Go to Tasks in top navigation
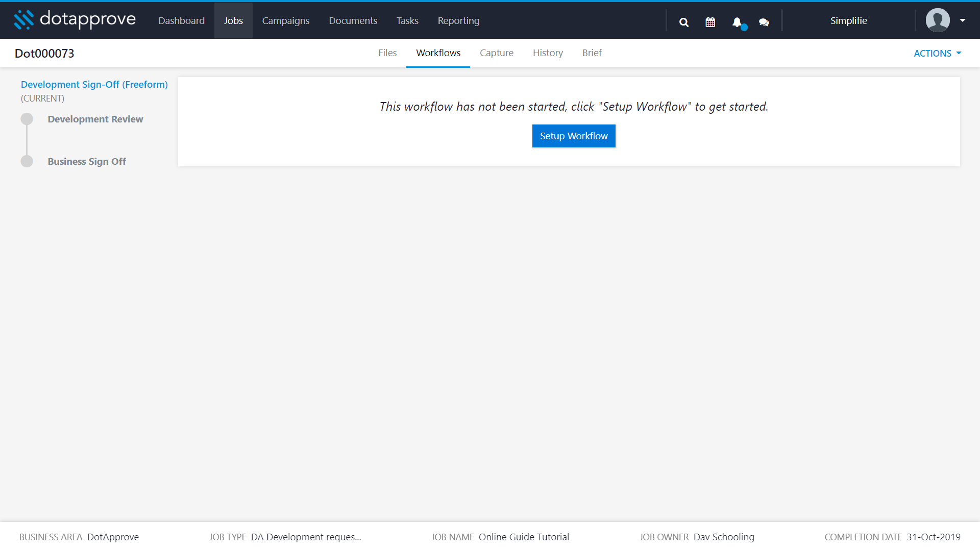980x551 pixels. [x=407, y=20]
